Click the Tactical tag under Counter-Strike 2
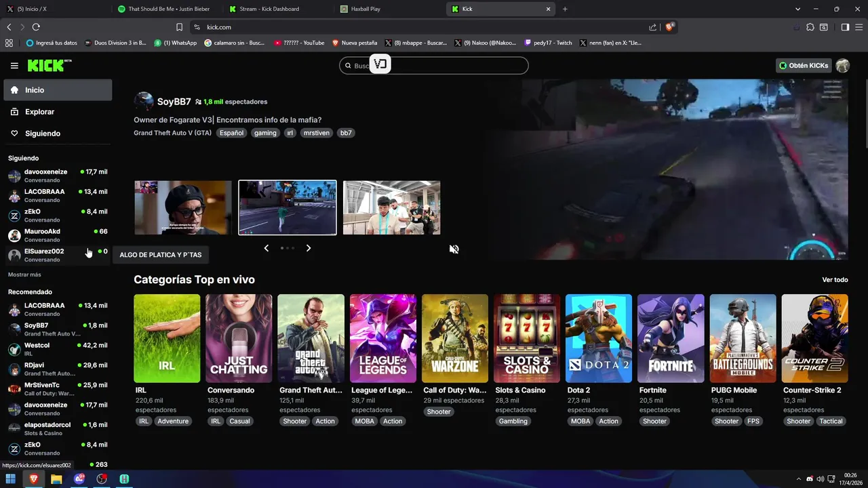 (831, 421)
